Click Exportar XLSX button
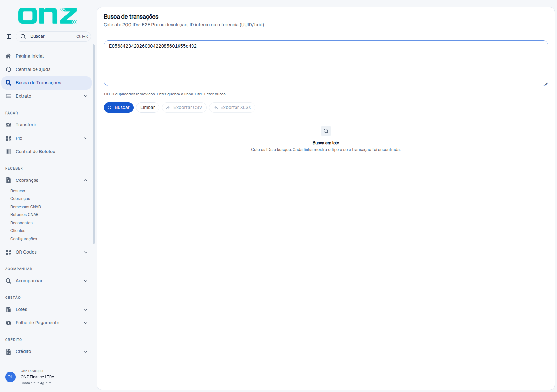 click(232, 108)
